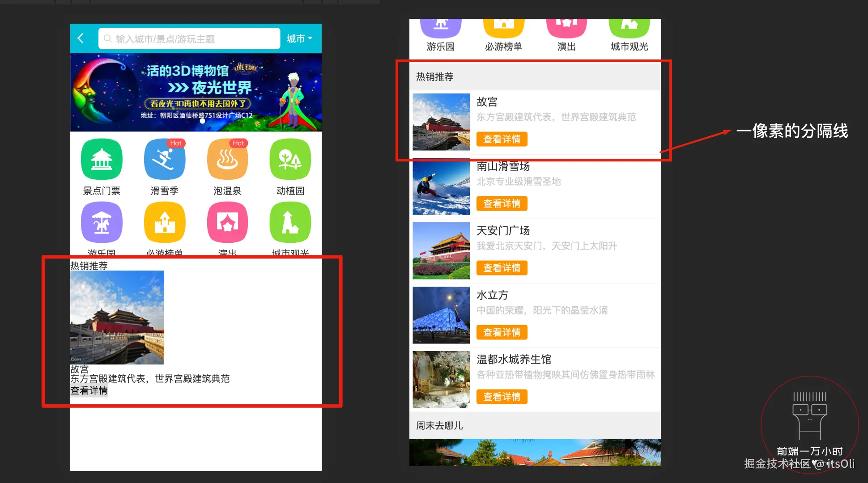Tap the 故宫 palace thumbnail image
Viewport: 868px width, 483px height.
point(441,122)
